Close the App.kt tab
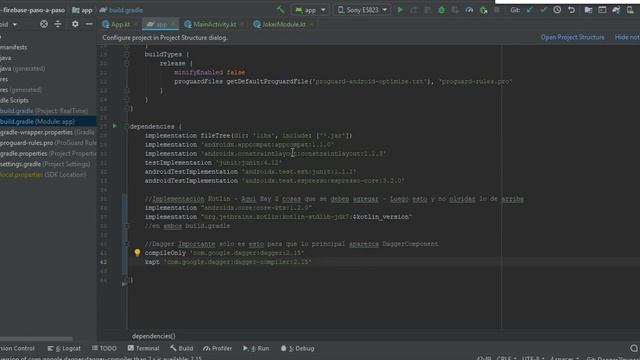Viewport: 640px width, 360px height. [136, 24]
